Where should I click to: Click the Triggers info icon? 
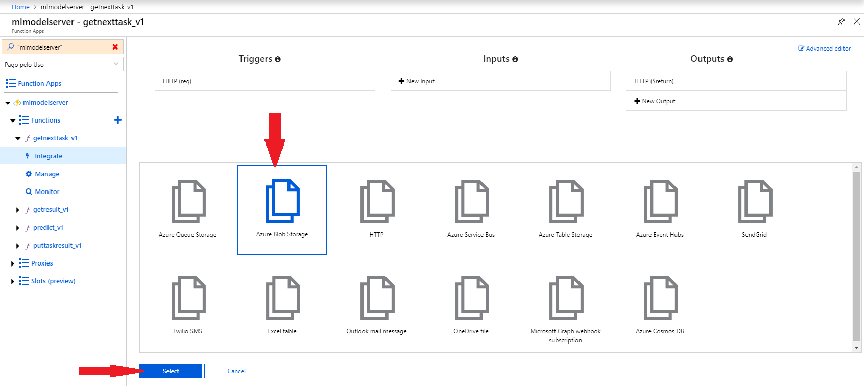tap(278, 59)
